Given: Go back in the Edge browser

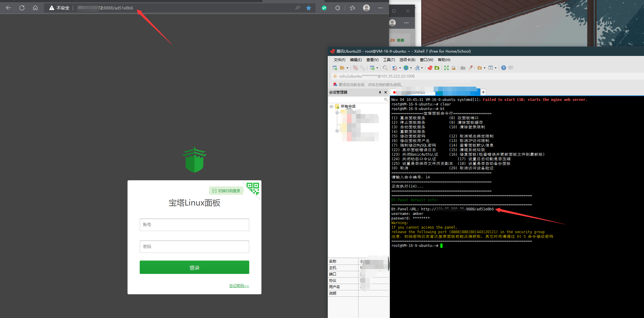Looking at the screenshot, I should pos(9,8).
